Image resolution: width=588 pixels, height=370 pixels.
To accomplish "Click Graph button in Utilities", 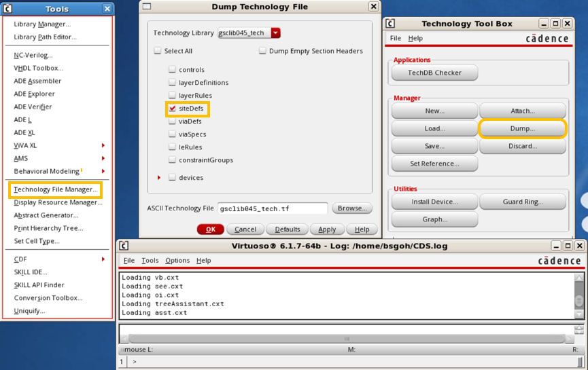I will click(434, 219).
